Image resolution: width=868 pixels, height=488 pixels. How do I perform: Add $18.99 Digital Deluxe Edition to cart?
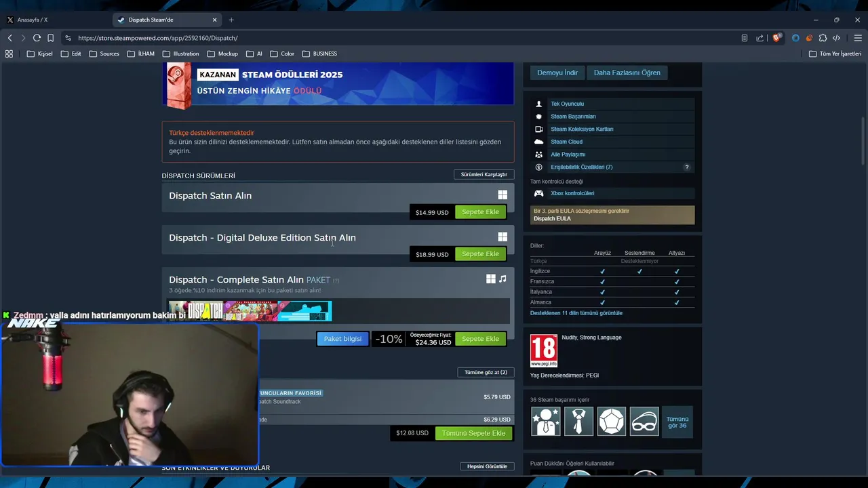tap(480, 254)
